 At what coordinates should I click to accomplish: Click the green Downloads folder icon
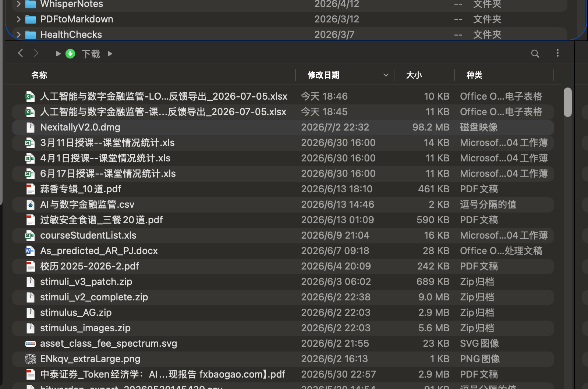[x=70, y=54]
